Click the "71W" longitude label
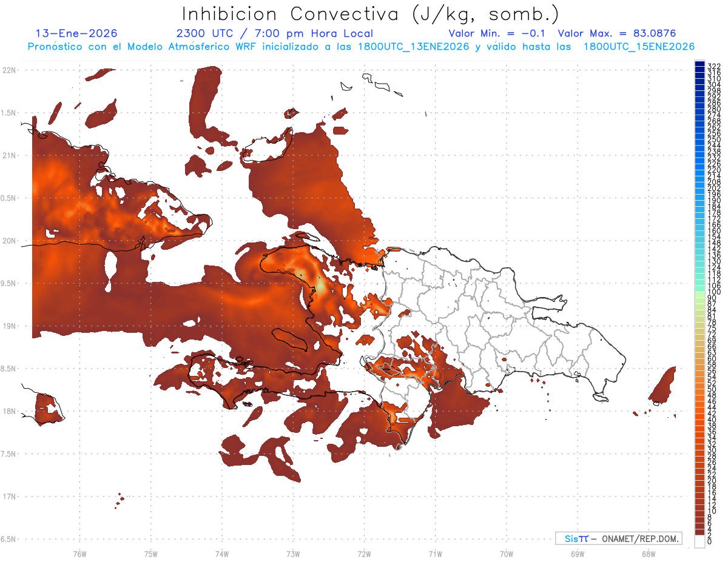Image resolution: width=728 pixels, height=562 pixels. coord(435,554)
